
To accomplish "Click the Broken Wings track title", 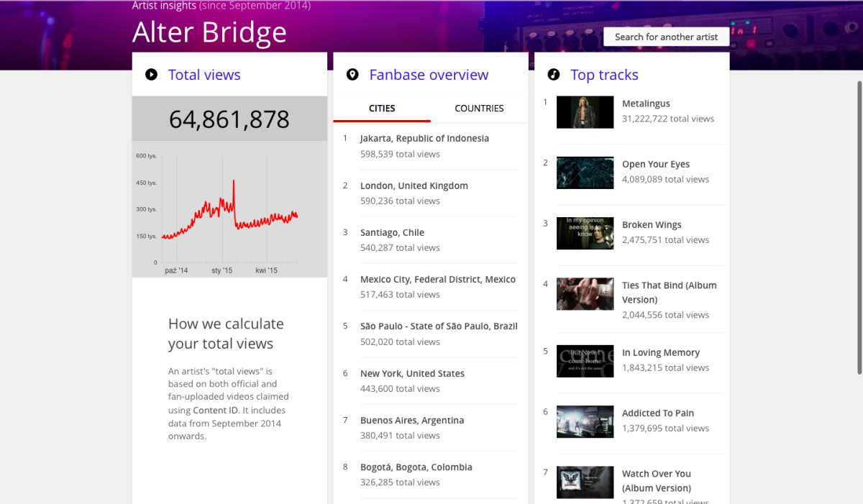I will point(652,224).
